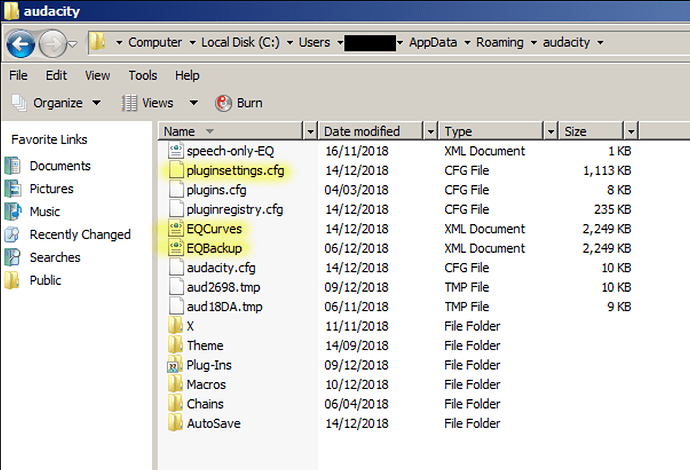Open the Size column filter dropdown
The height and width of the screenshot is (470, 690).
click(x=631, y=131)
